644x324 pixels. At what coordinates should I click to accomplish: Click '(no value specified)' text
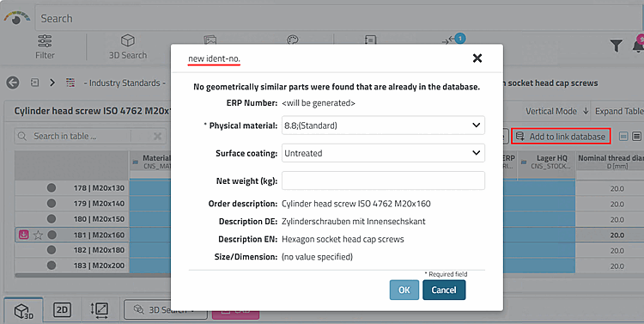[x=317, y=257]
